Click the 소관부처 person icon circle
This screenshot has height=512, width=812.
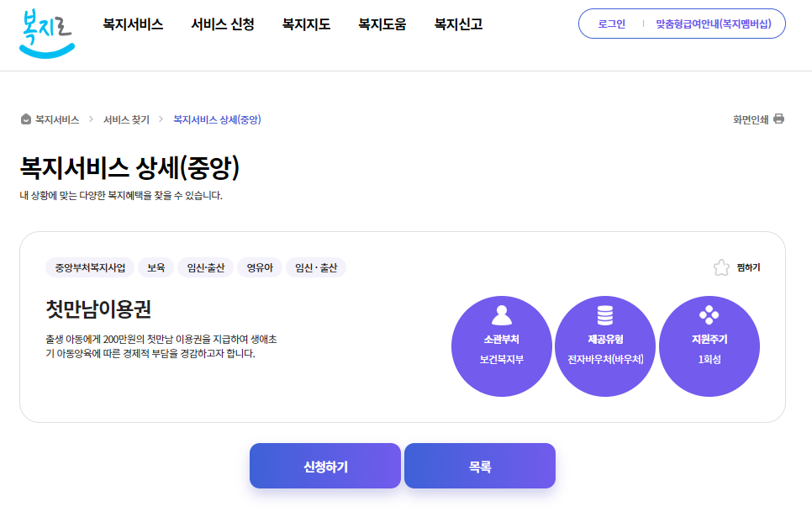[x=502, y=346]
